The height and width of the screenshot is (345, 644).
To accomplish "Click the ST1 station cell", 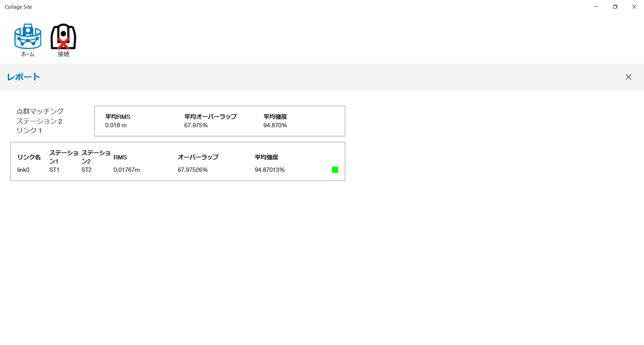I will coord(54,170).
